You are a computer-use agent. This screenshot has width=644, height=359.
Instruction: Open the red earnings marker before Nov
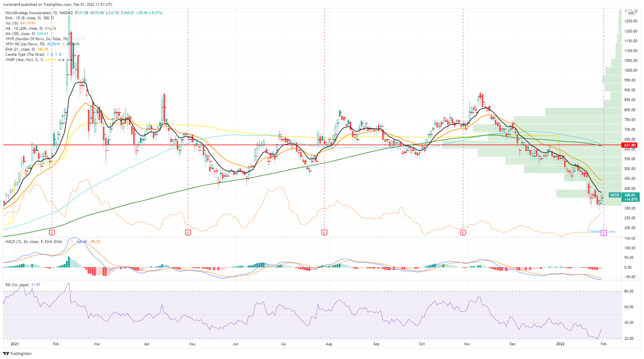(463, 232)
